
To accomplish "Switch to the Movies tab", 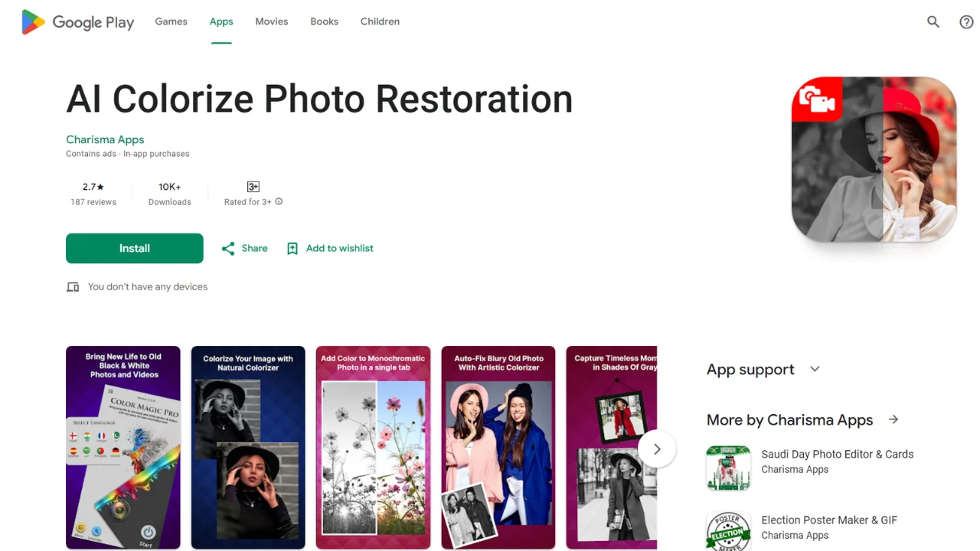I will coord(271,21).
